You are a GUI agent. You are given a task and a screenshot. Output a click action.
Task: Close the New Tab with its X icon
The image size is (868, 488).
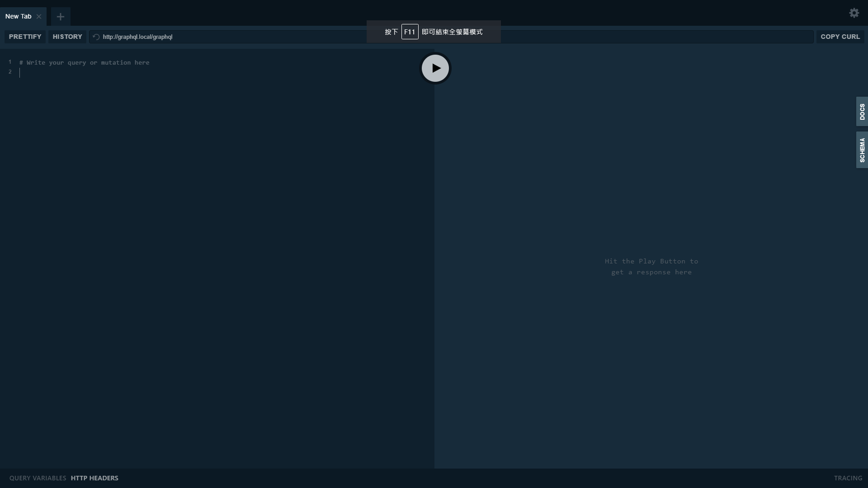(x=39, y=16)
